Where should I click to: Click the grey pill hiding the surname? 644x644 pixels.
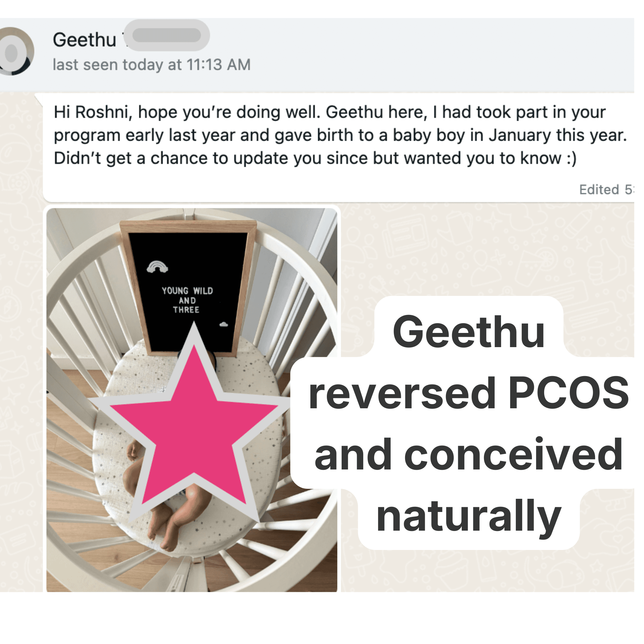[167, 35]
